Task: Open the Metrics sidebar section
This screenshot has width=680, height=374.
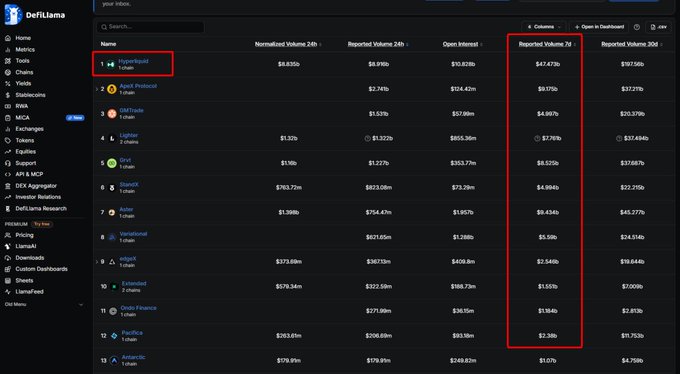Action: (x=25, y=49)
